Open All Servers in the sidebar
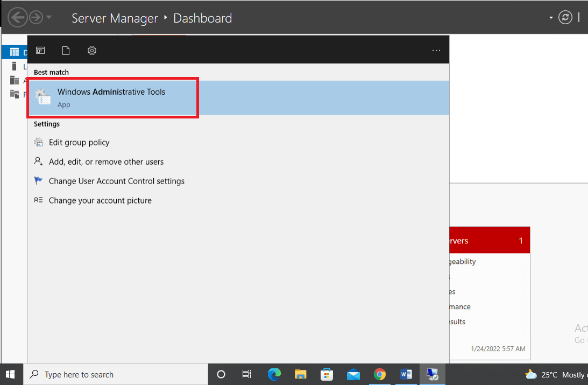The image size is (588, 385). pos(13,80)
